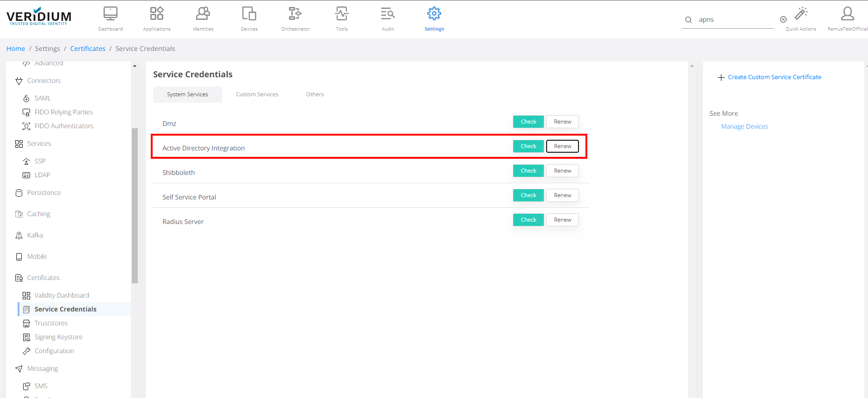Expand the Connectors section in sidebar

pos(44,81)
